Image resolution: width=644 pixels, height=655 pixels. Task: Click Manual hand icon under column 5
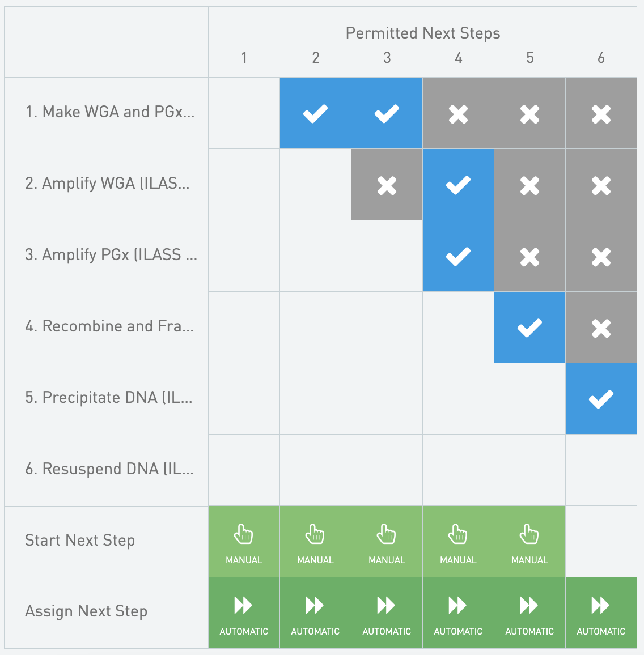coord(529,534)
